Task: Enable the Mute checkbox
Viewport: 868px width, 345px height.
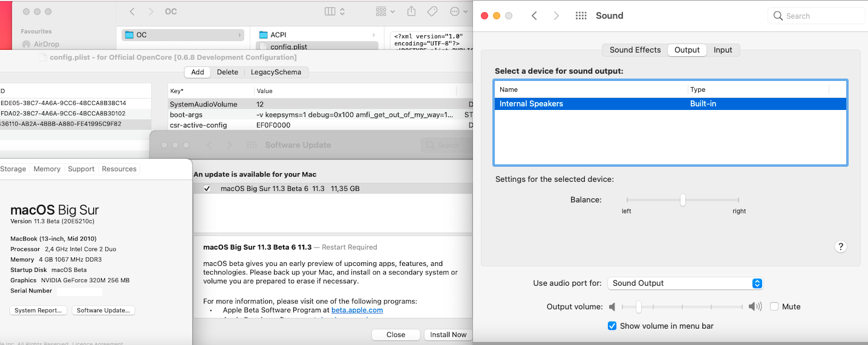Action: click(774, 307)
